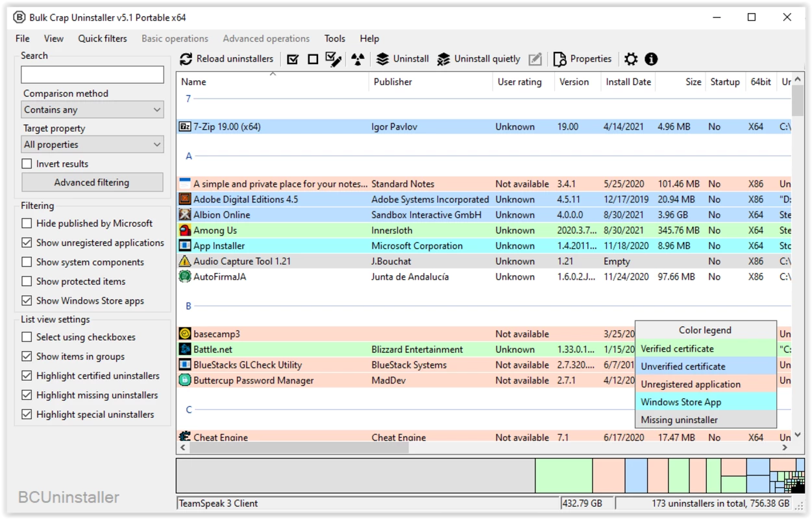This screenshot has width=812, height=519.
Task: Open the Comparison method dropdown
Action: [x=92, y=110]
